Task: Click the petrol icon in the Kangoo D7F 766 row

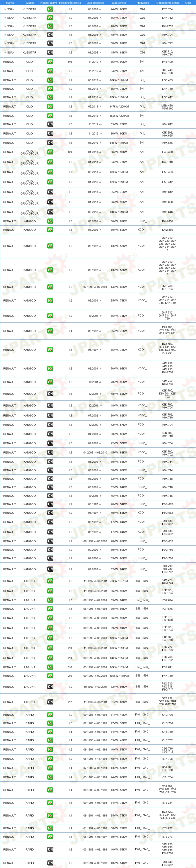Action: (50, 287)
